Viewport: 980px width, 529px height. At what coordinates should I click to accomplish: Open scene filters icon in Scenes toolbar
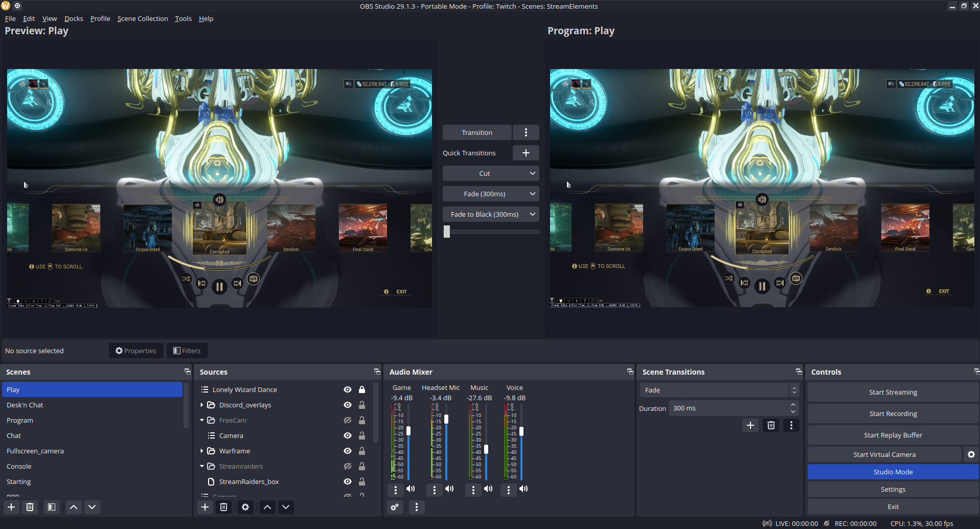(52, 507)
